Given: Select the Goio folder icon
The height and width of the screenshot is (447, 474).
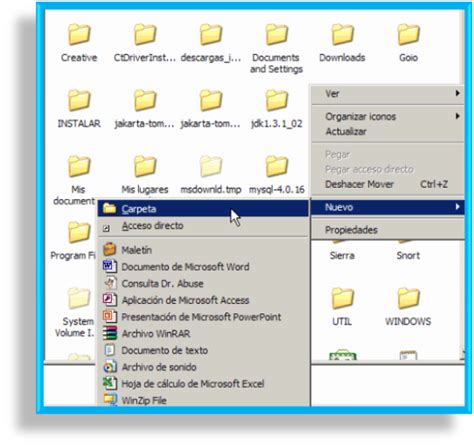Looking at the screenshot, I should pyautogui.click(x=408, y=34).
